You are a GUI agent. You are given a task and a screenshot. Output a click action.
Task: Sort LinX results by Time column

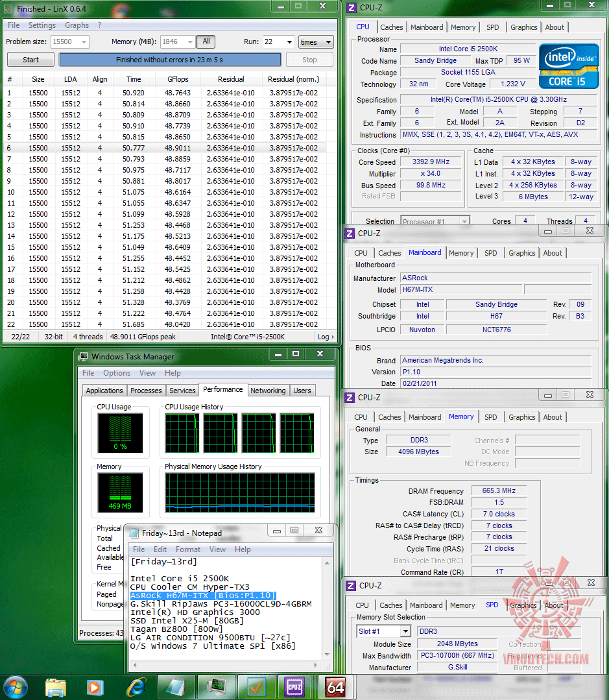pos(134,79)
